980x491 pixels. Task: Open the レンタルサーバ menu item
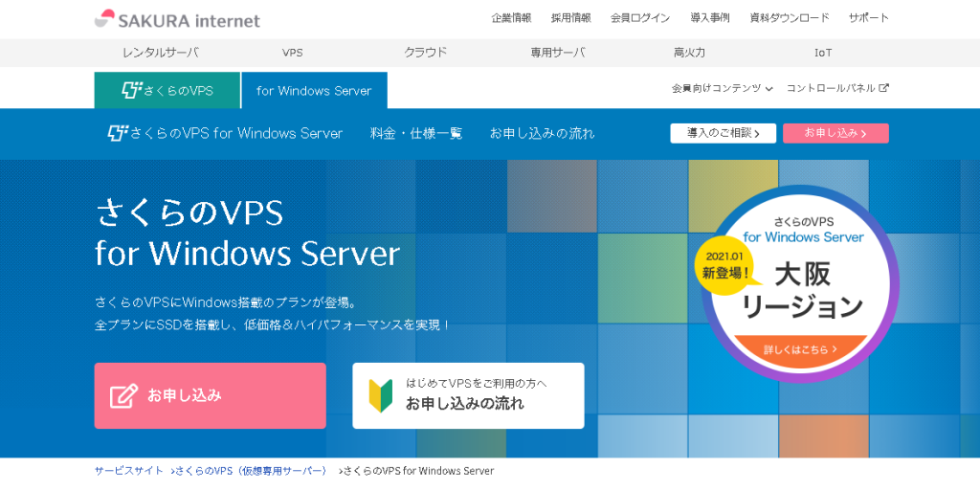(161, 53)
